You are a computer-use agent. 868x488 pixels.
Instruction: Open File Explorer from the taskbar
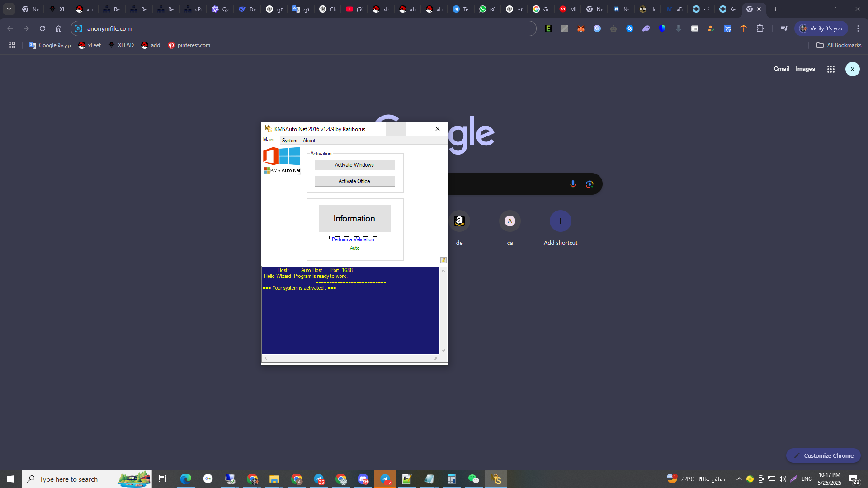(274, 479)
